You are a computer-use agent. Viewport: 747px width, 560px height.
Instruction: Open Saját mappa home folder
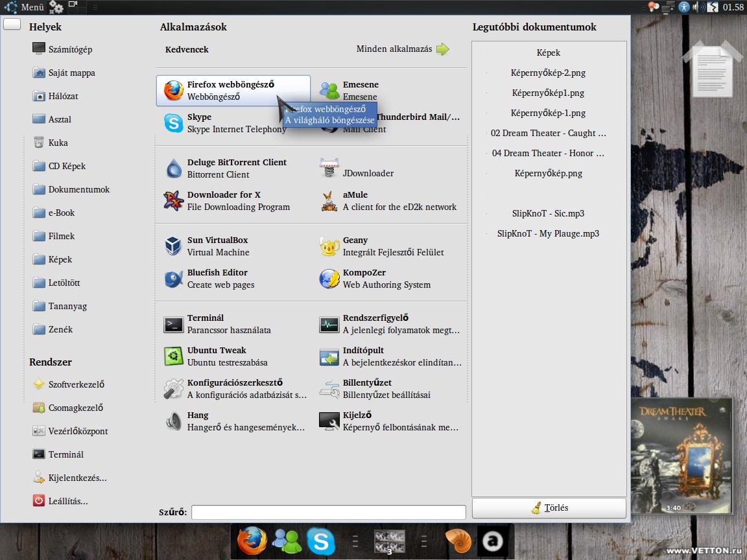(x=64, y=73)
